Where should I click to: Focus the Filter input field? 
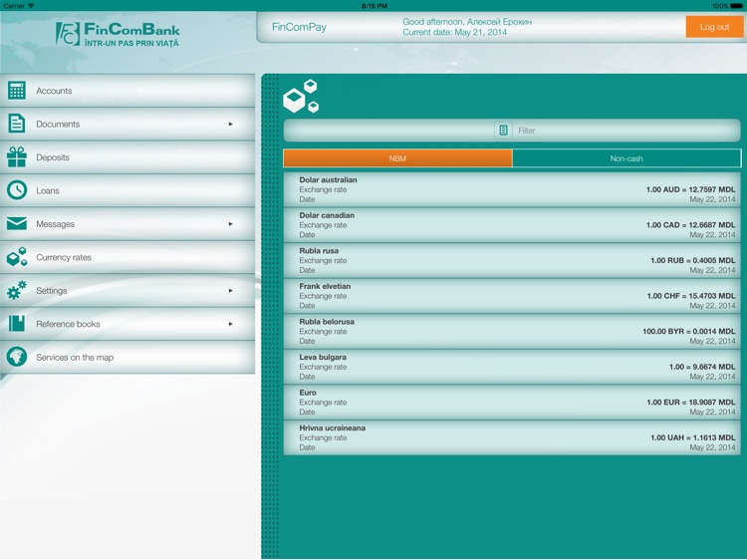(512, 131)
